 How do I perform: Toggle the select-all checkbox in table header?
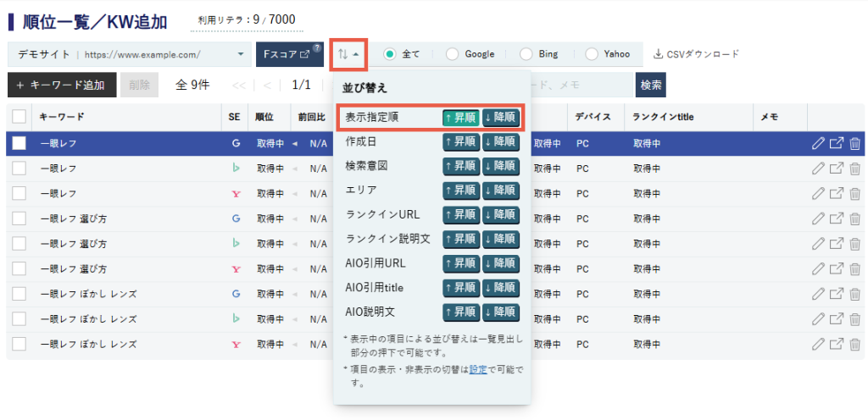click(x=19, y=117)
